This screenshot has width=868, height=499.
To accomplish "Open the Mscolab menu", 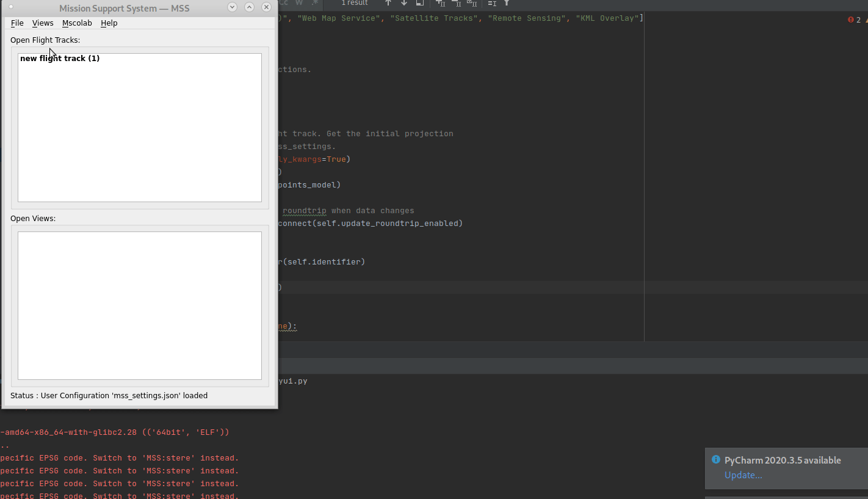I will click(x=77, y=23).
